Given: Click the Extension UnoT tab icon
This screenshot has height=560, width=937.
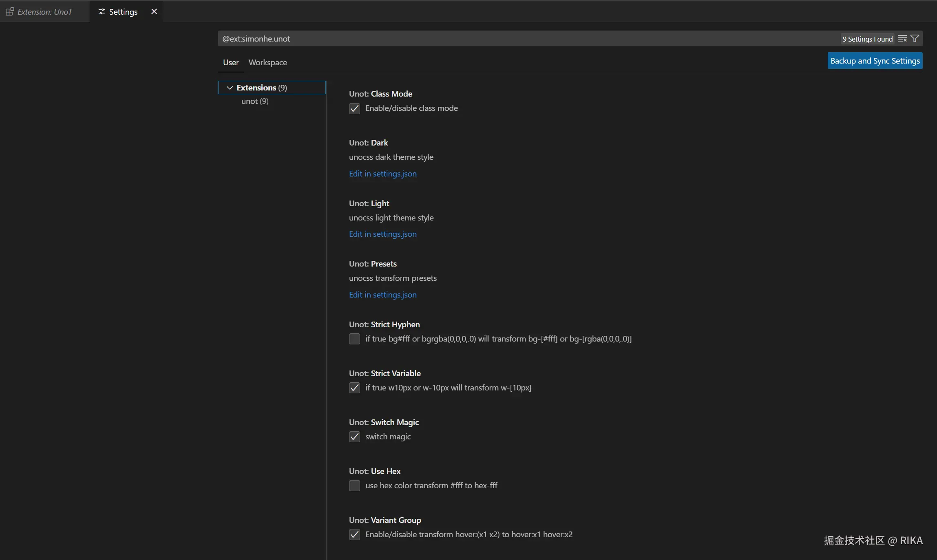Looking at the screenshot, I should [x=10, y=12].
